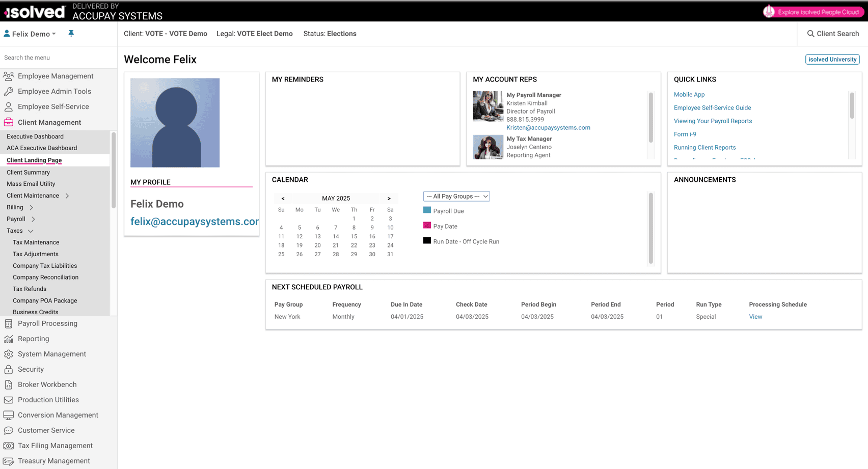Viewport: 868px width, 469px height.
Task: Click the Reporting chart icon
Action: pyautogui.click(x=9, y=339)
